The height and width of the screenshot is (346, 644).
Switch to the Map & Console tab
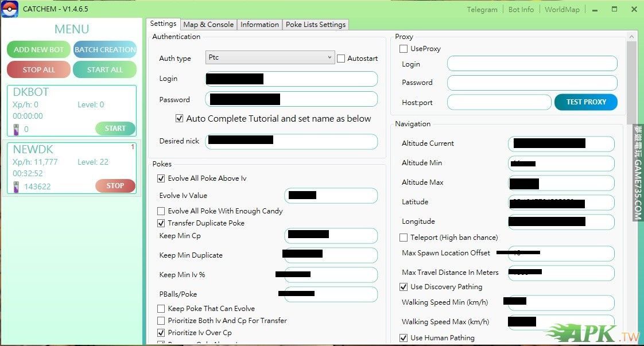208,24
